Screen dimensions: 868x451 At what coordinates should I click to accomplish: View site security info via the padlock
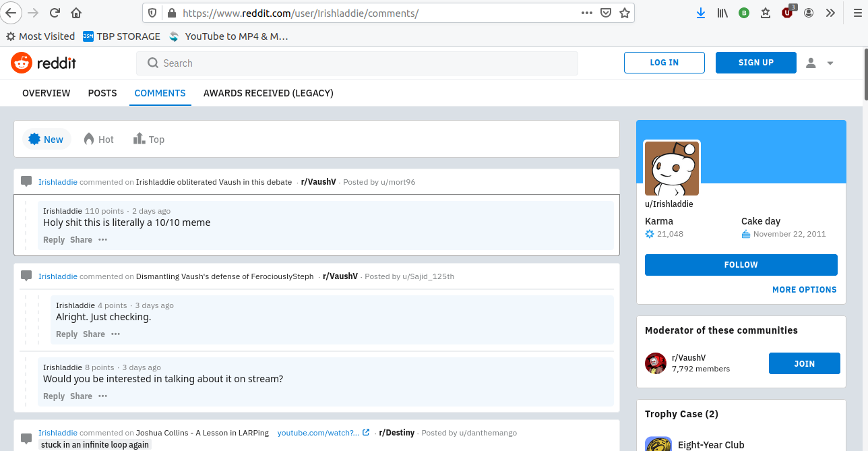pos(171,13)
